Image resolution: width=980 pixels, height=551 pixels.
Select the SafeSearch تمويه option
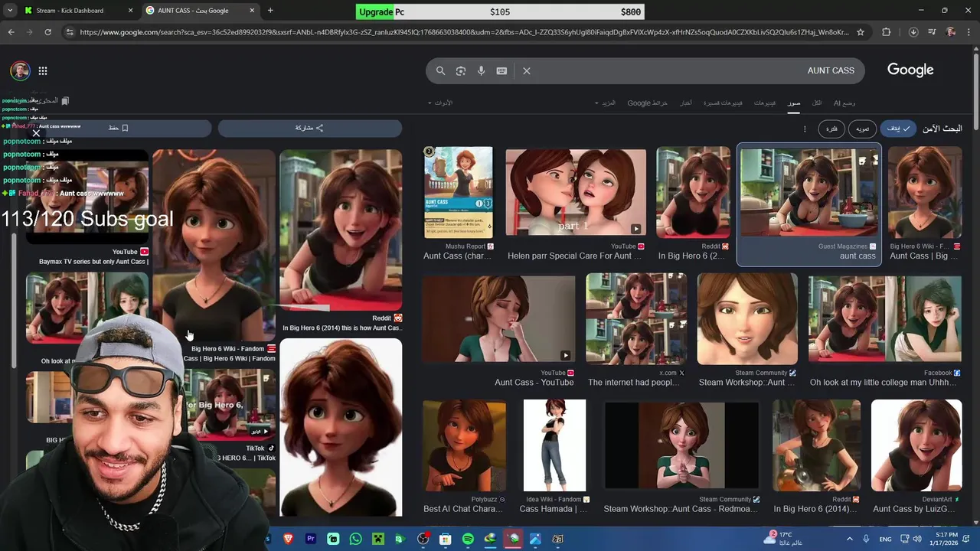862,129
